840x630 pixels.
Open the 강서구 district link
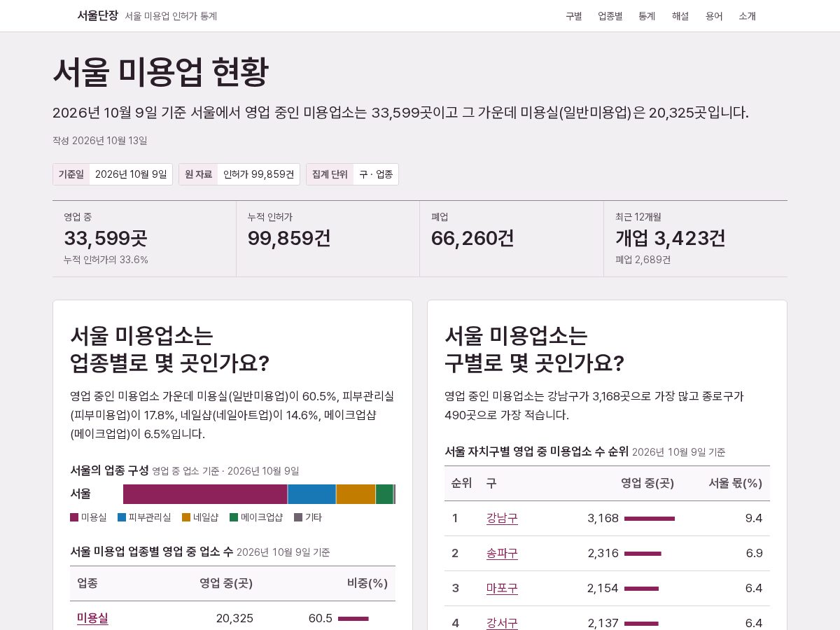click(502, 623)
